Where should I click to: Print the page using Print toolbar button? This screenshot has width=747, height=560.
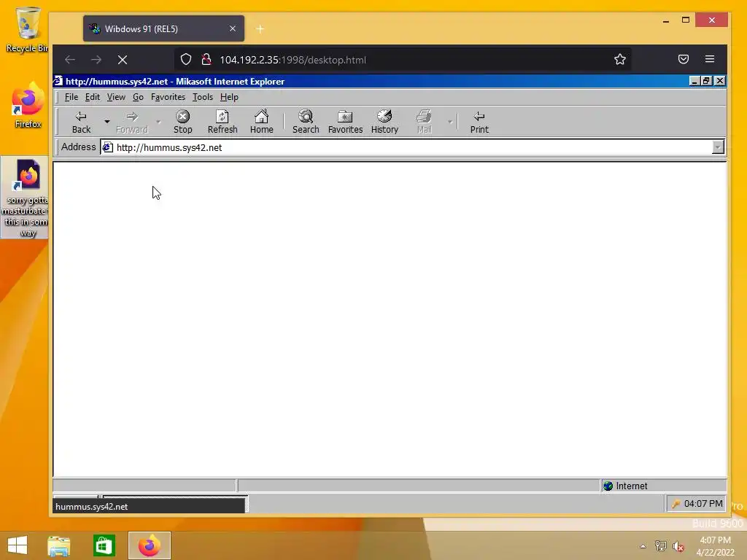click(x=479, y=122)
